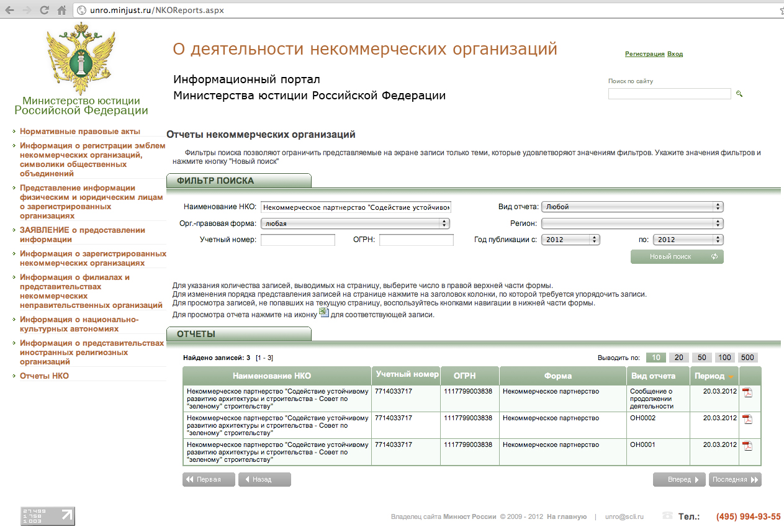Open Информация о представительствах иностранных религиозных организаций
784x532 pixels.
coord(92,352)
